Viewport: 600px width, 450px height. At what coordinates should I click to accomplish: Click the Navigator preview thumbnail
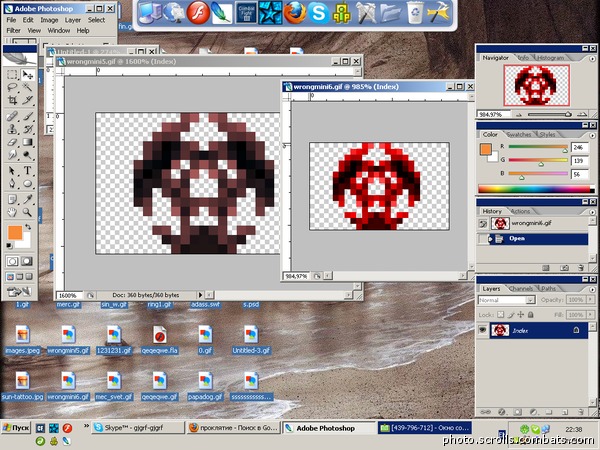(x=536, y=85)
